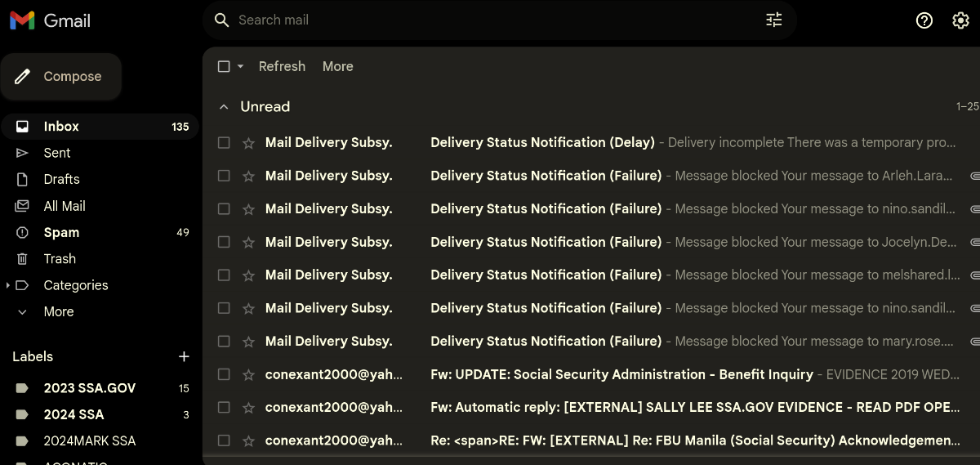
Task: Go to the Spam folder
Action: (61, 233)
